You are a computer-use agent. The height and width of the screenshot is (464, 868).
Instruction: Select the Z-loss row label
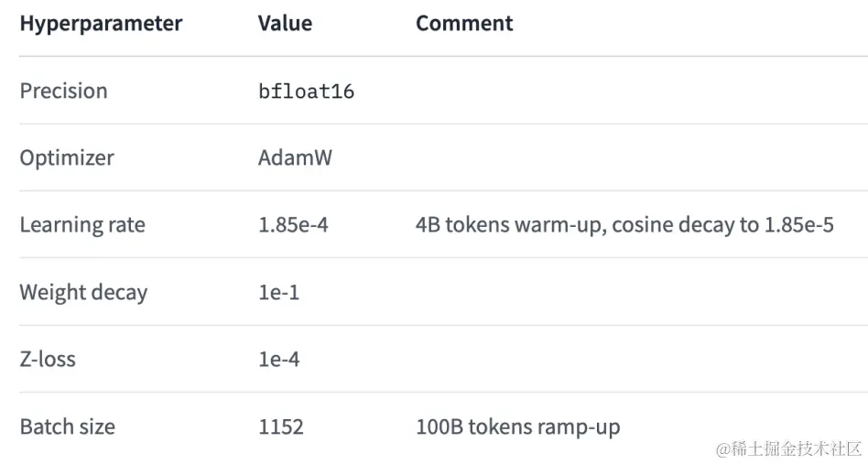(48, 360)
